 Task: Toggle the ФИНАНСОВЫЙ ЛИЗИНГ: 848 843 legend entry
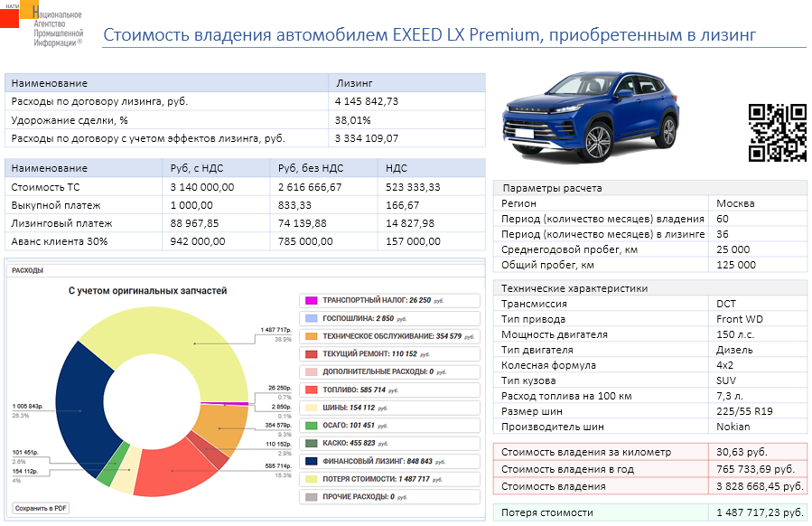(389, 461)
